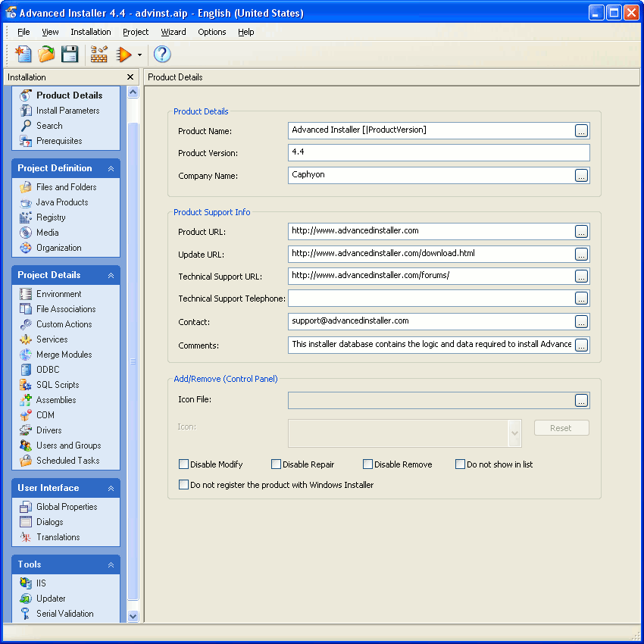
Task: Collapse the Project Details group
Action: 111,275
